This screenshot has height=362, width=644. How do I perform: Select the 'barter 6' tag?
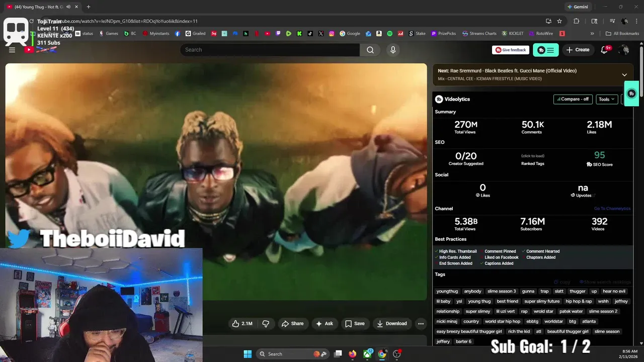tap(463, 341)
